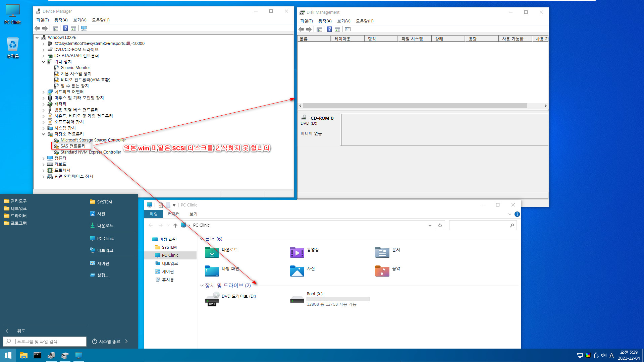Open the Recycle Bin (휴지통) desktop icon

point(12,48)
